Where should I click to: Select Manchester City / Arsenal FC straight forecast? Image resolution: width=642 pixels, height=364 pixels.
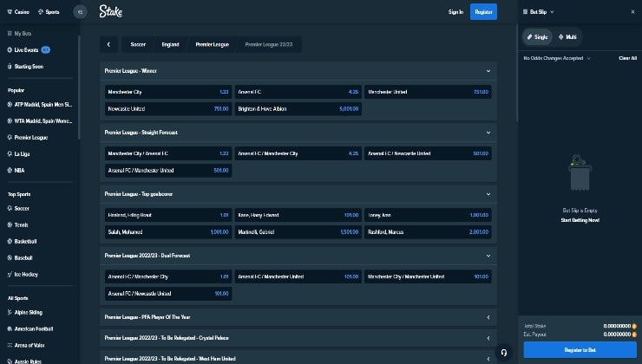tap(168, 153)
